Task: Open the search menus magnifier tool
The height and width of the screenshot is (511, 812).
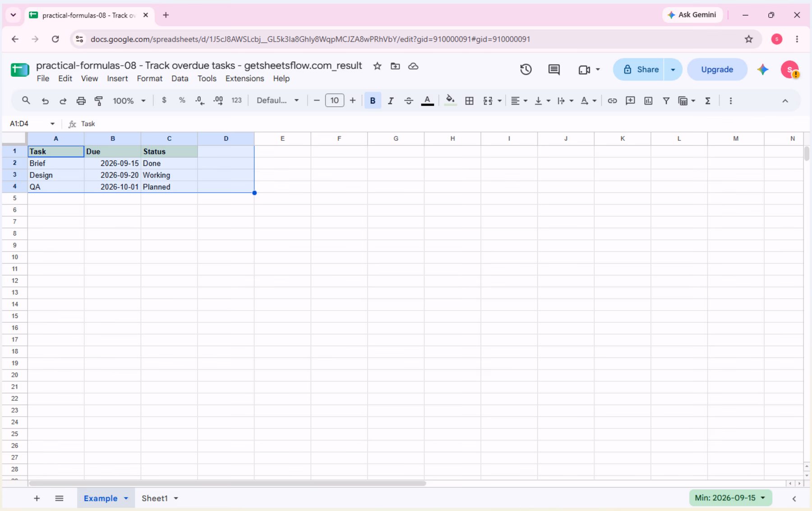Action: click(26, 101)
